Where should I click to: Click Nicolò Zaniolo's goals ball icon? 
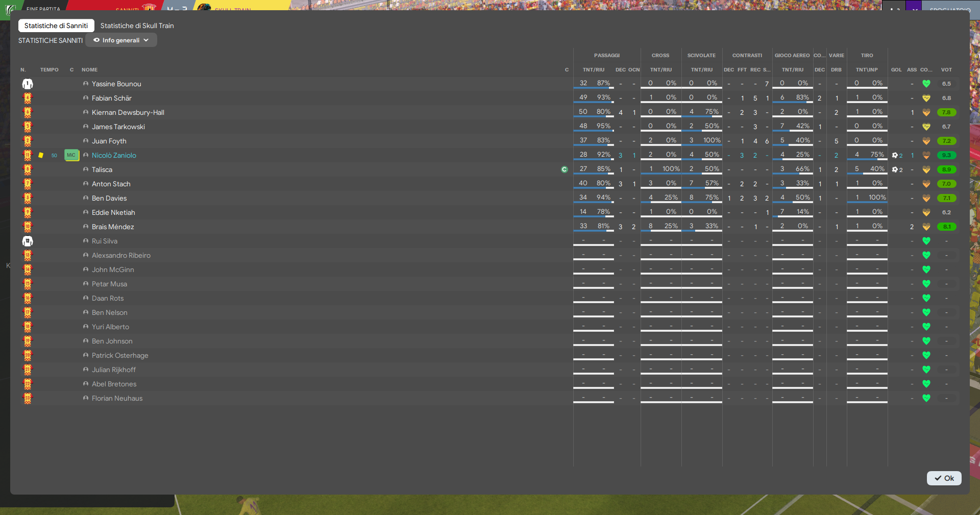895,155
